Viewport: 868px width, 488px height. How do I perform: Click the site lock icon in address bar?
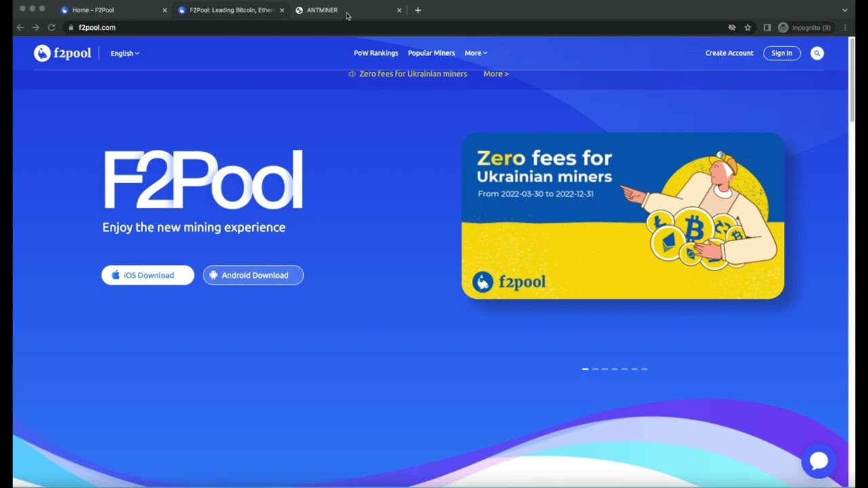coord(71,28)
